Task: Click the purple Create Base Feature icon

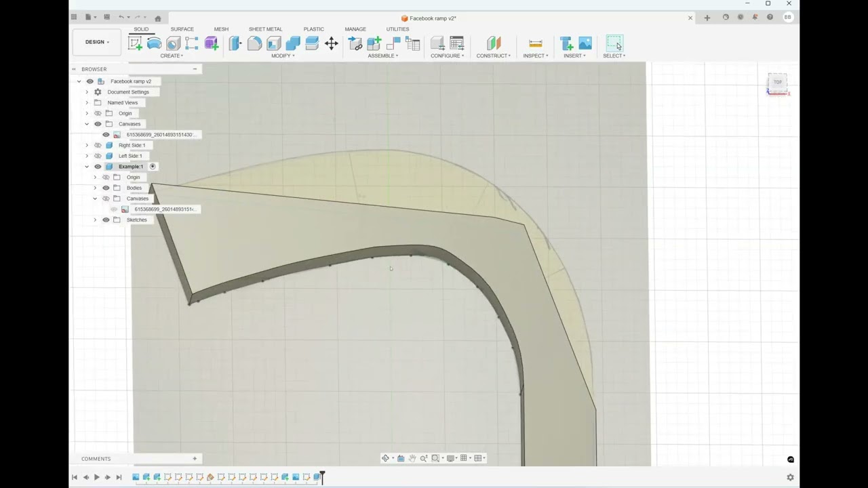Action: [x=212, y=43]
